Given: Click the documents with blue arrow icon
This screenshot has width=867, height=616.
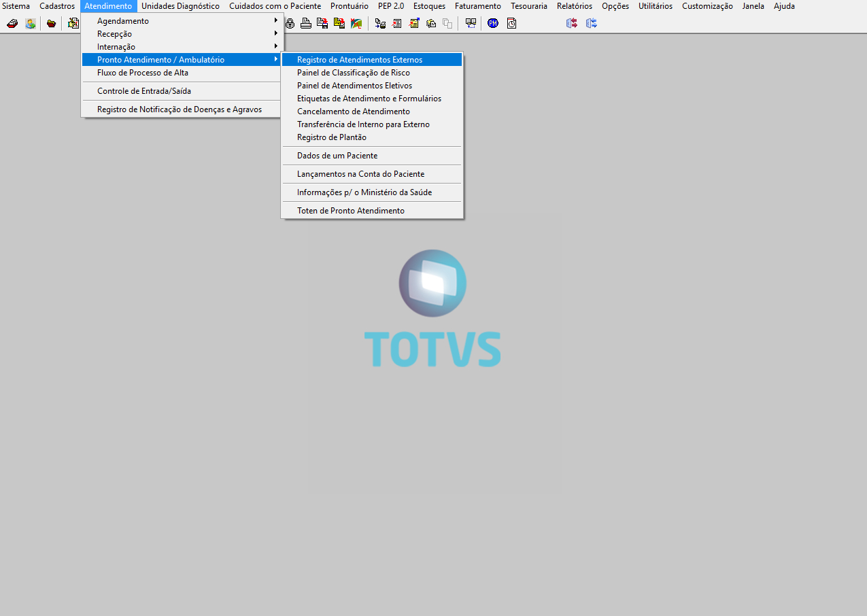Looking at the screenshot, I should pyautogui.click(x=380, y=23).
